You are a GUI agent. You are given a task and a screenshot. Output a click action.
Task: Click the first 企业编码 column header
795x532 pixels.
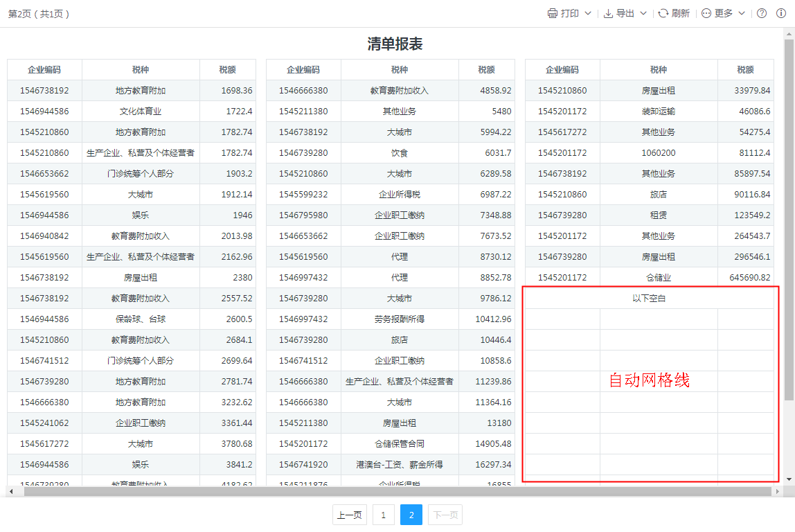pyautogui.click(x=44, y=69)
